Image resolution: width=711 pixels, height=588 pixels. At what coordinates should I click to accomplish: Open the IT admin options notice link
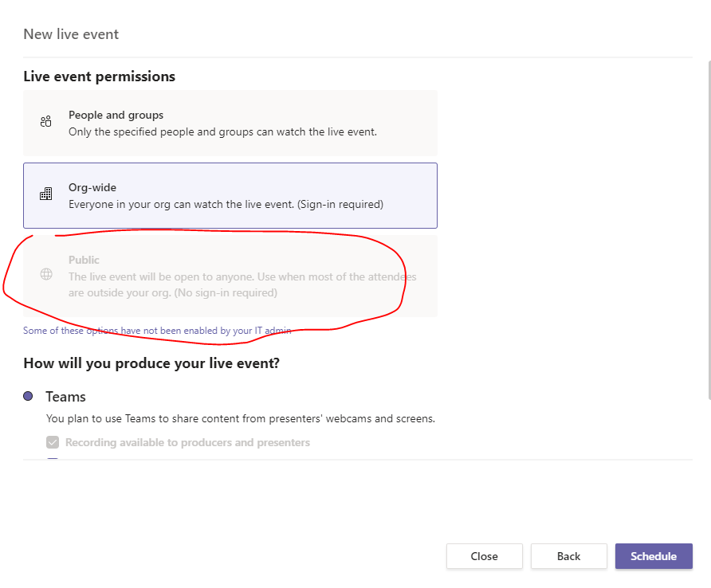156,330
